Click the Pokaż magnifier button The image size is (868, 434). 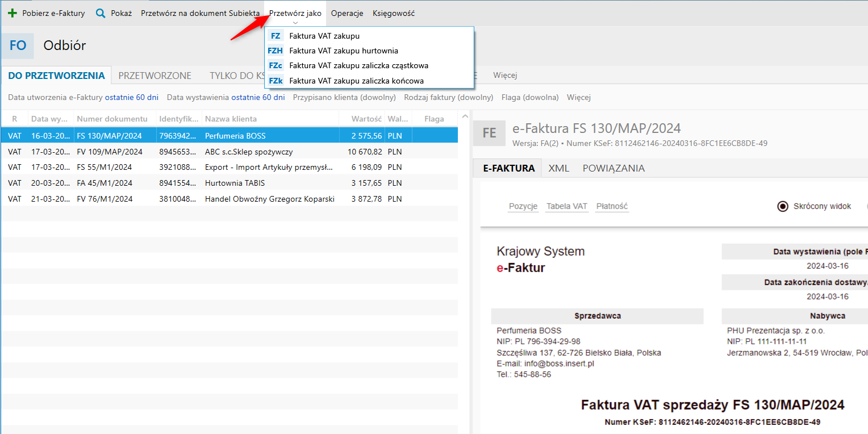point(114,13)
